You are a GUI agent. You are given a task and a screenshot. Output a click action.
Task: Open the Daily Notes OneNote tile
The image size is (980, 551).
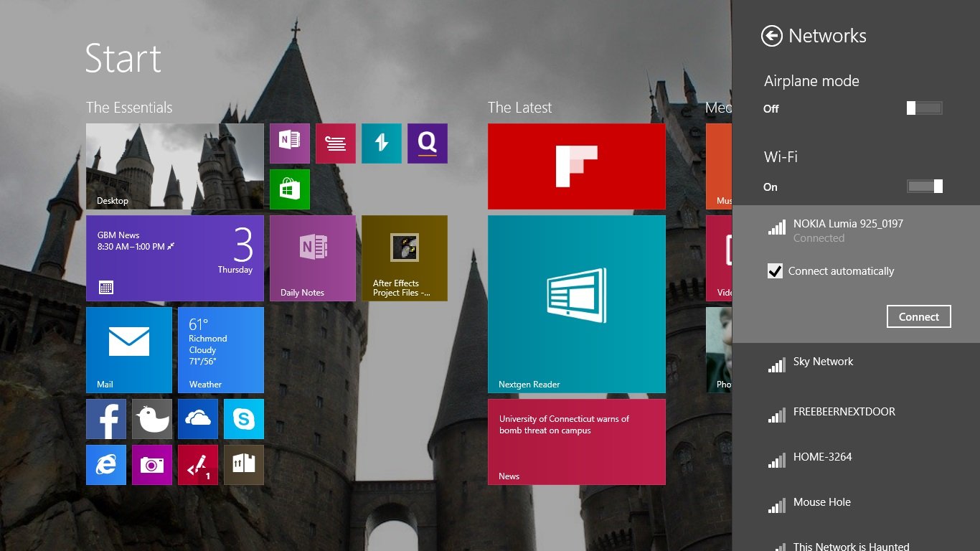[313, 258]
